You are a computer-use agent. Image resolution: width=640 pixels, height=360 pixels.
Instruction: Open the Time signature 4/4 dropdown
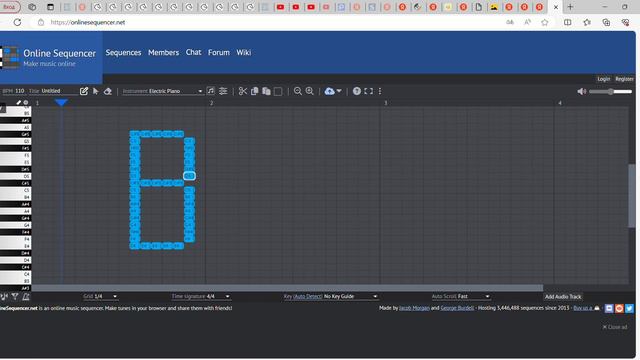click(x=200, y=296)
